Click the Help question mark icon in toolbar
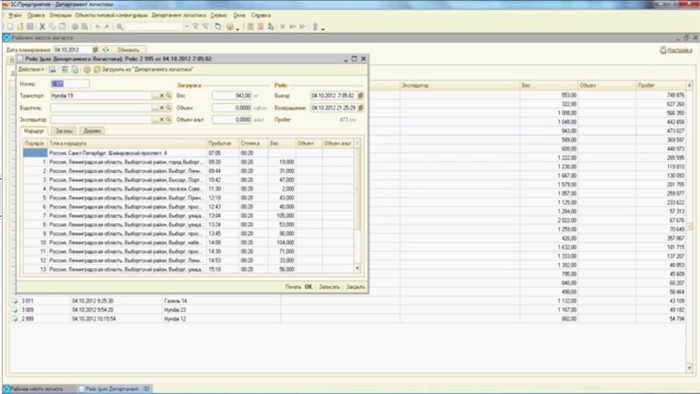Screen dimensions: 700x394 coord(229,27)
